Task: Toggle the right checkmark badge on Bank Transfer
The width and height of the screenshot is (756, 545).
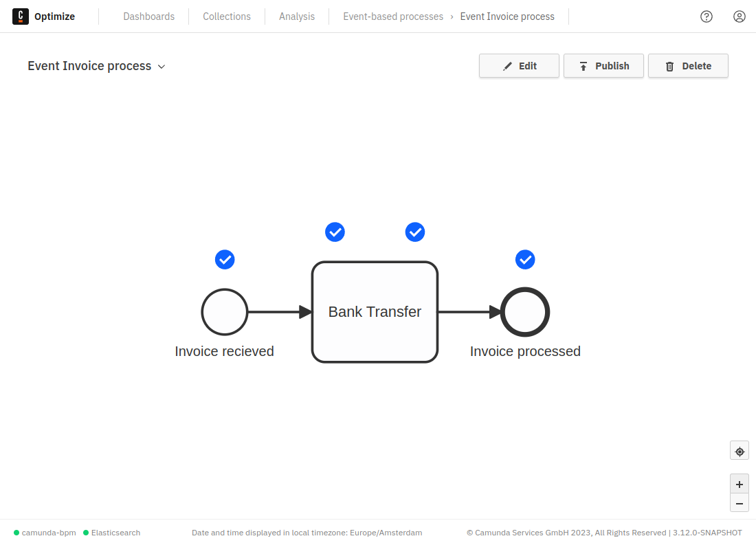Action: pyautogui.click(x=415, y=232)
